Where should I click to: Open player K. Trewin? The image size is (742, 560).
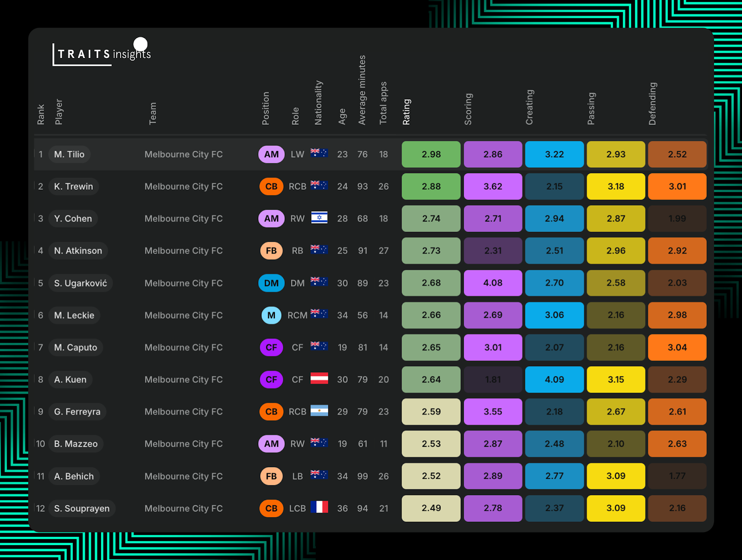[73, 187]
